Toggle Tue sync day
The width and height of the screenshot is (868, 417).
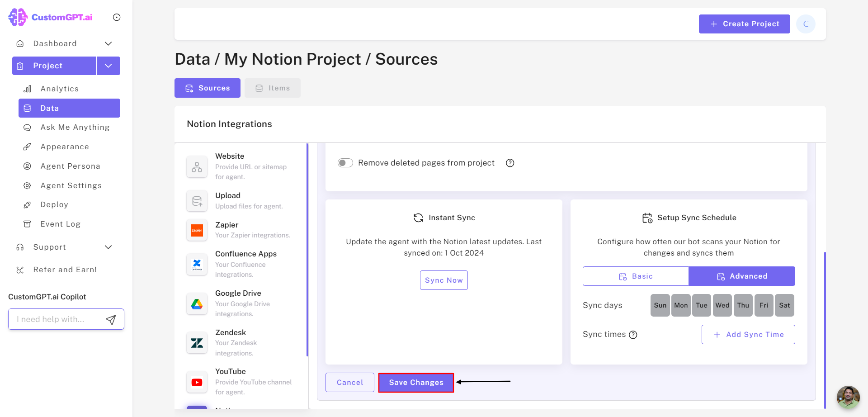tap(702, 305)
